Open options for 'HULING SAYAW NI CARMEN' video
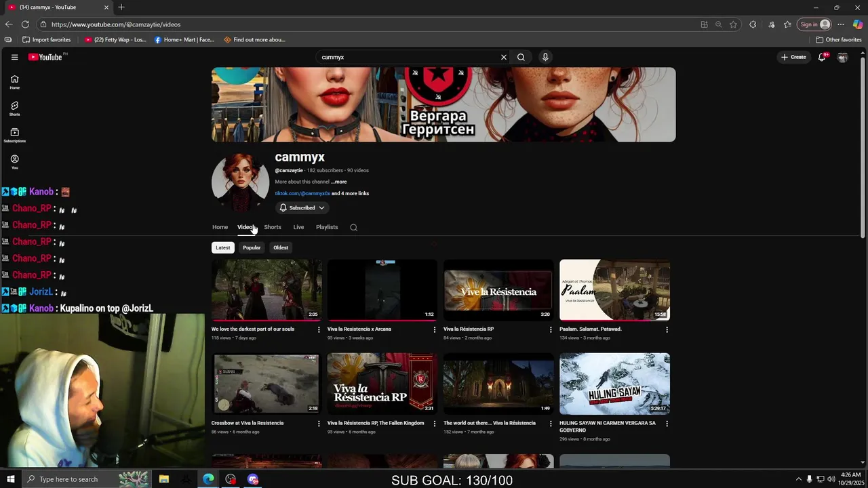 (667, 424)
